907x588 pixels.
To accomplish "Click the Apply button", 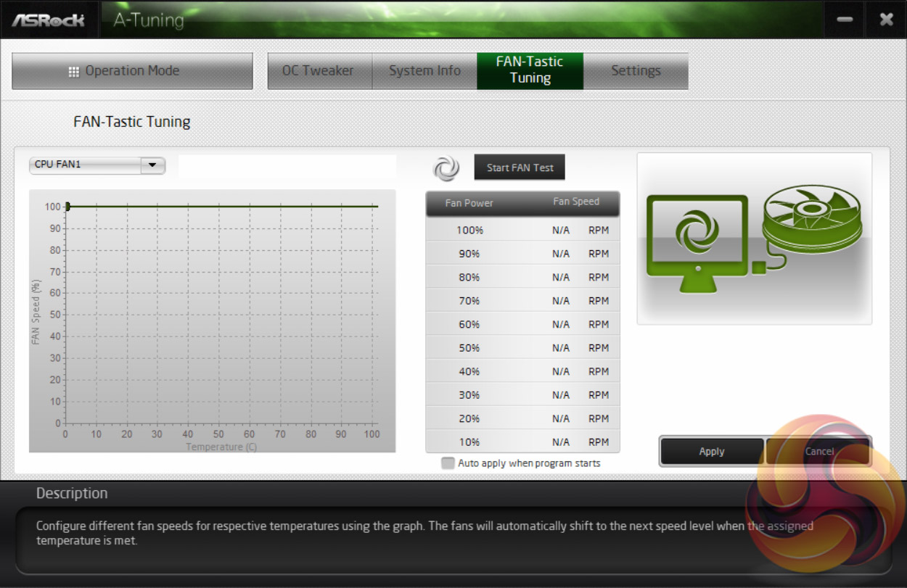I will [x=712, y=451].
